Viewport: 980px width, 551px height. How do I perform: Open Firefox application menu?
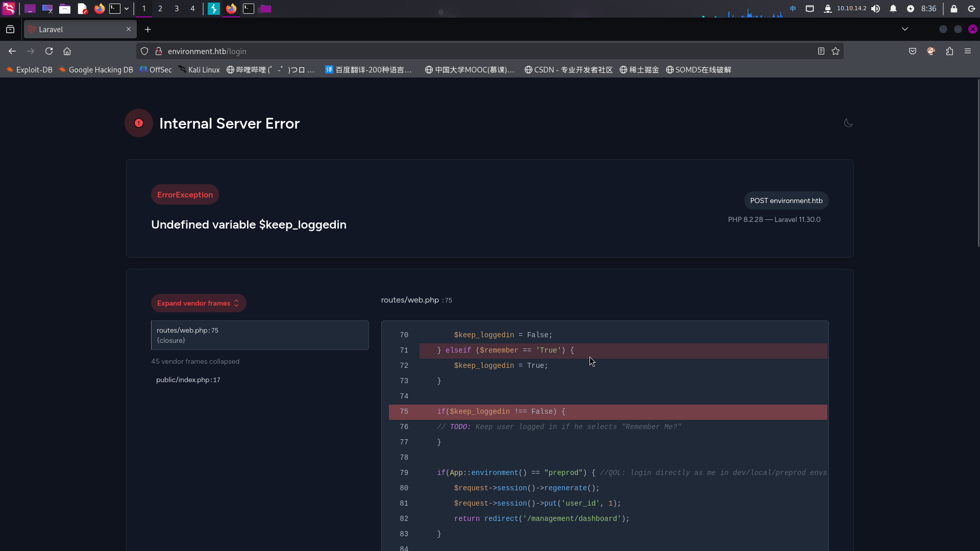(x=968, y=51)
